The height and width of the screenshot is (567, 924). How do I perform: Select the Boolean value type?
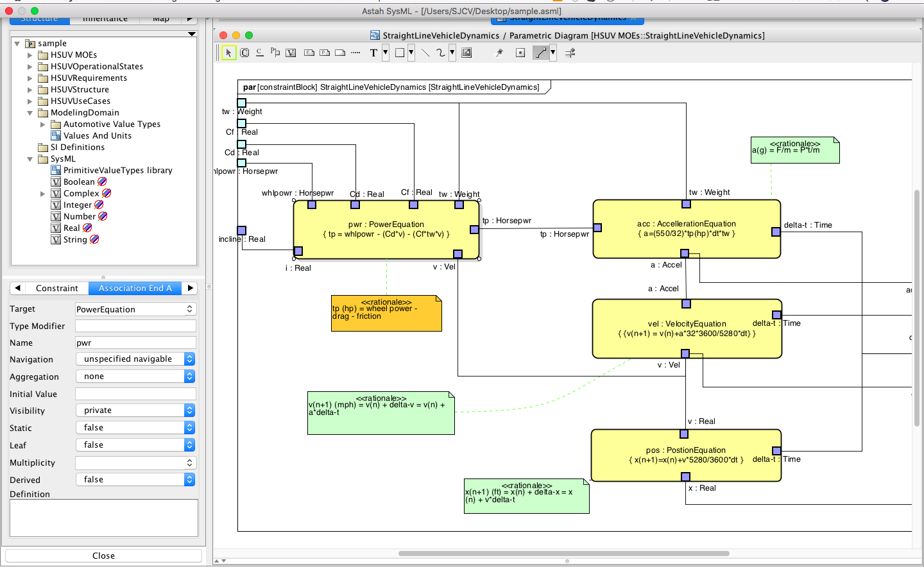(79, 182)
